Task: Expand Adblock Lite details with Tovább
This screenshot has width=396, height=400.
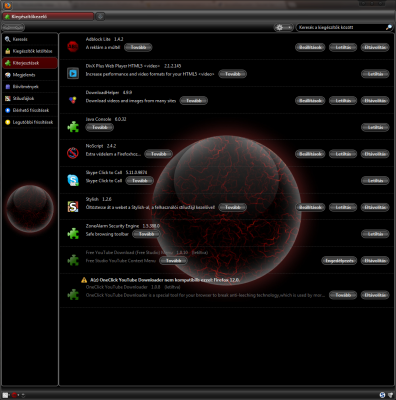Action: (138, 47)
